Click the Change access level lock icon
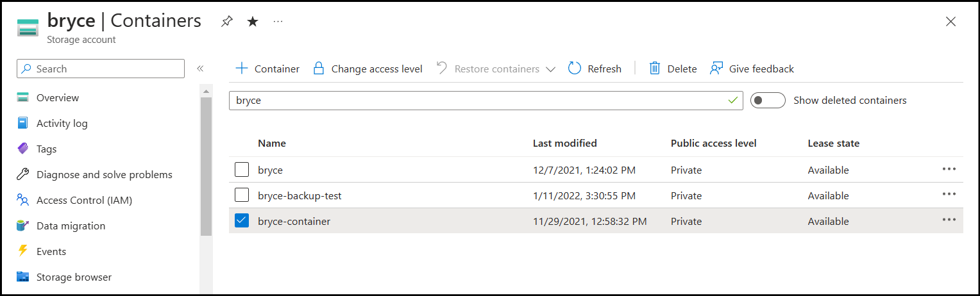Viewport: 980px width, 296px height. pos(318,69)
